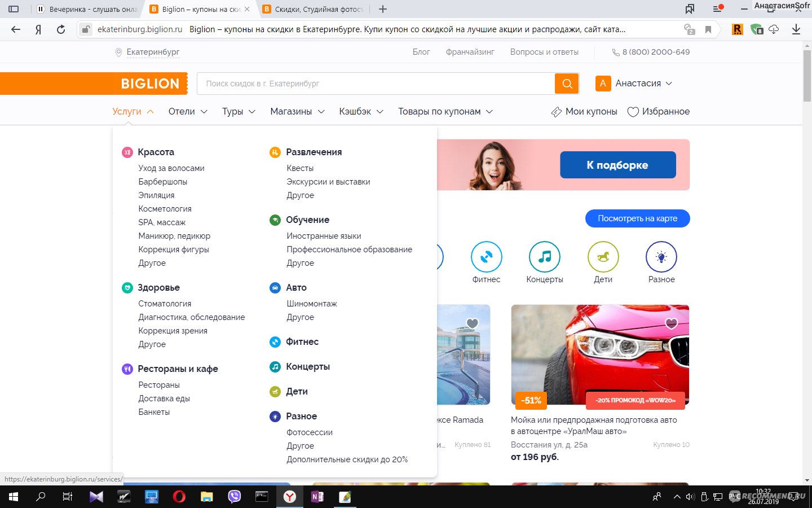
Task: Expand the Отели dropdown
Action: 188,112
